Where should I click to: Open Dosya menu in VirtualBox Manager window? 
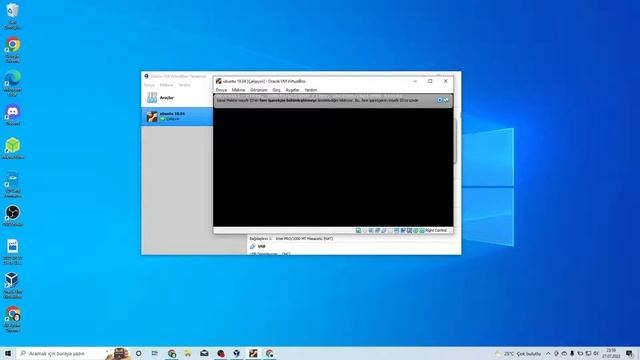(x=149, y=85)
